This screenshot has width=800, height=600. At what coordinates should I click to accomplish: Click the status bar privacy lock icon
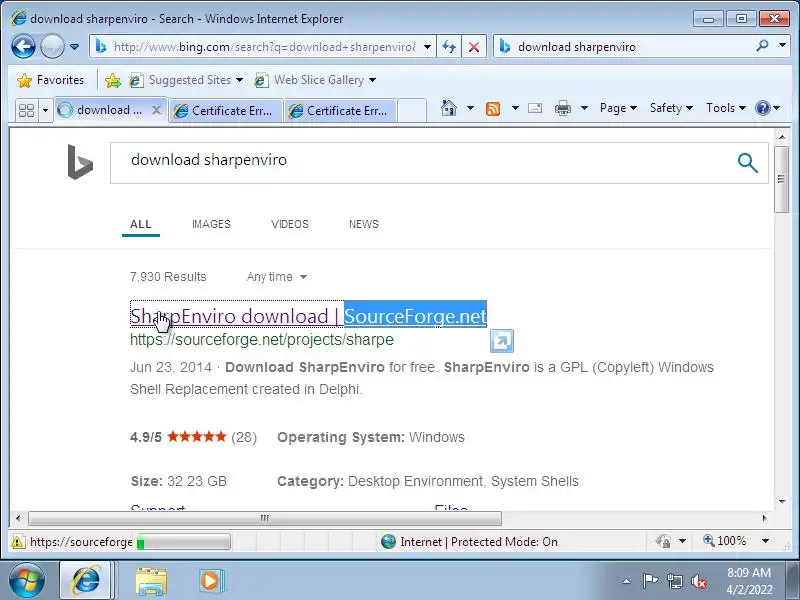pyautogui.click(x=663, y=541)
